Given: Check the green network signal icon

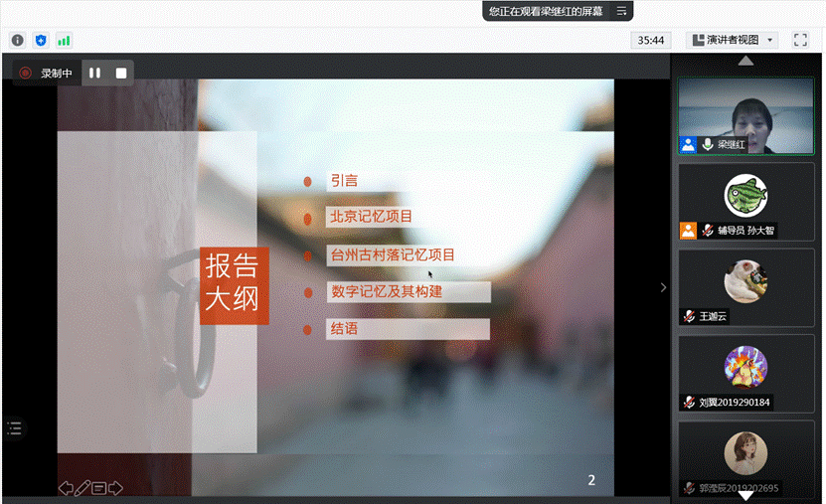Looking at the screenshot, I should click(x=64, y=40).
